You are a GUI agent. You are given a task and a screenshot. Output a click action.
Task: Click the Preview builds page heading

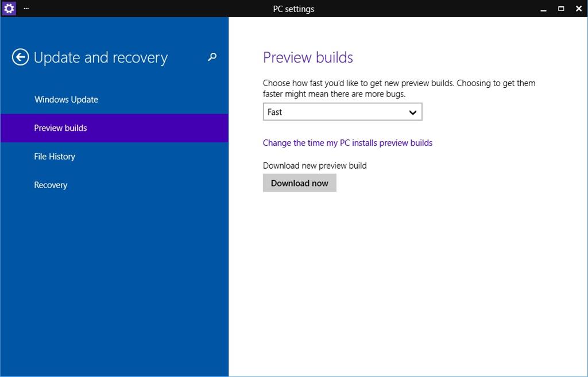tap(308, 57)
